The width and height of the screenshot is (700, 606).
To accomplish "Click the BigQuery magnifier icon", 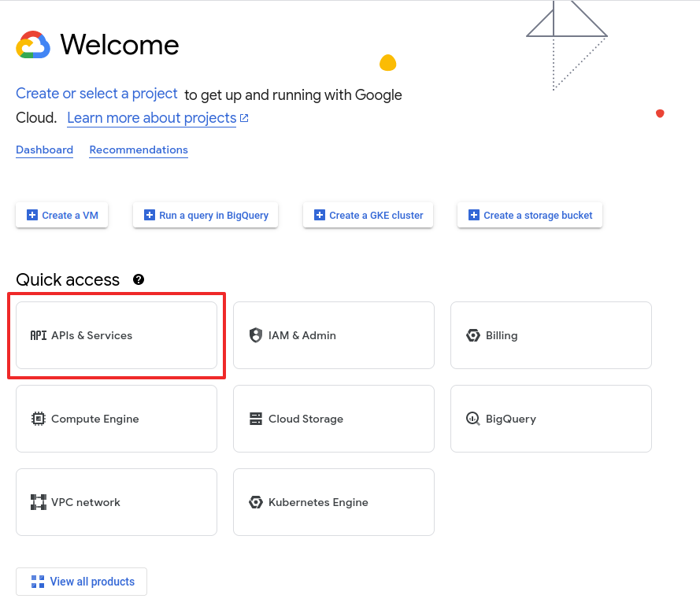I will tap(472, 419).
